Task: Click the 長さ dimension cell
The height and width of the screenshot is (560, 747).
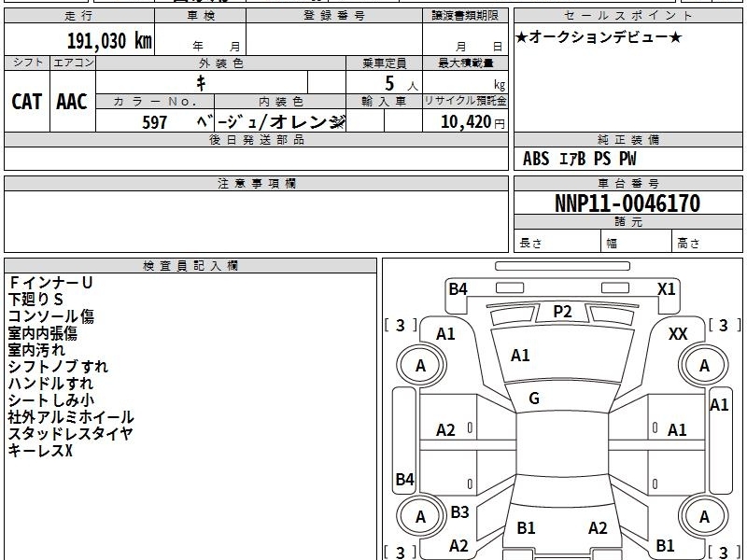Action: click(x=557, y=241)
